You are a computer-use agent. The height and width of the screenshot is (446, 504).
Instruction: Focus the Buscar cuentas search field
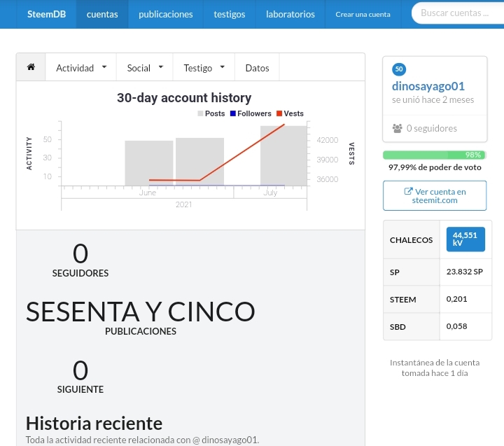click(x=458, y=13)
